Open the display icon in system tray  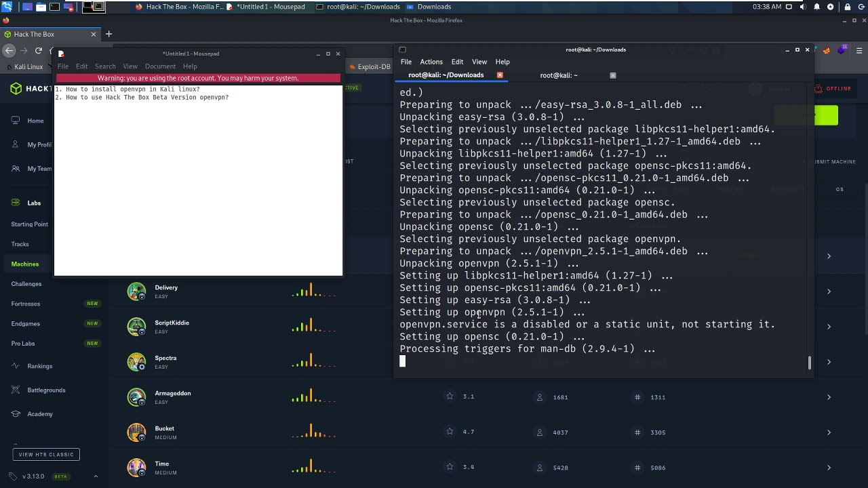click(789, 7)
